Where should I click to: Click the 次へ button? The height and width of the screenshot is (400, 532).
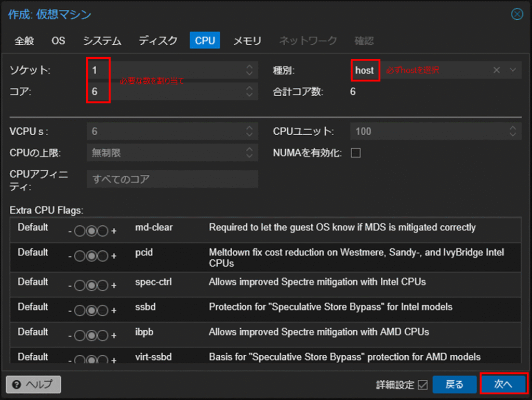tap(503, 384)
